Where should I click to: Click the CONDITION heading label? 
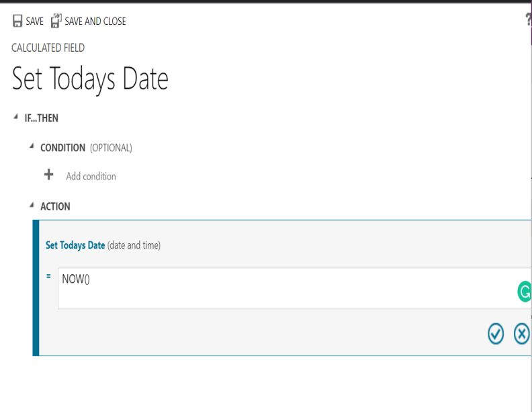62,148
